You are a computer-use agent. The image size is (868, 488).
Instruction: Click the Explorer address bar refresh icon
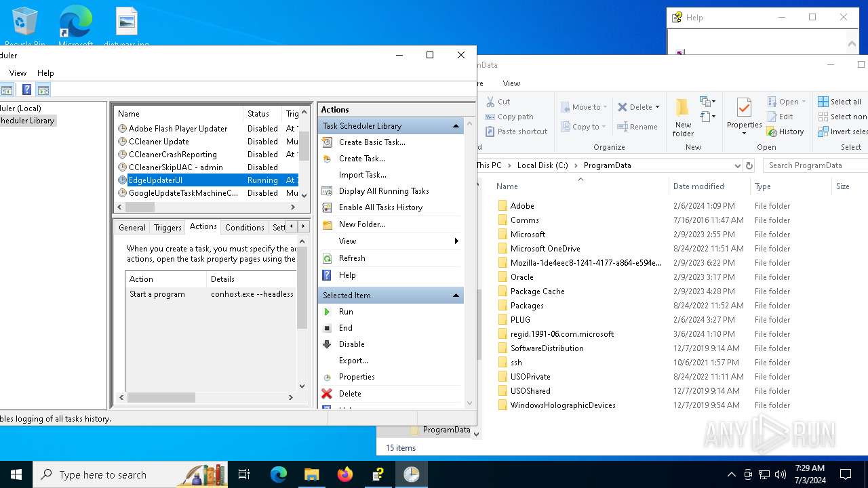coord(749,165)
